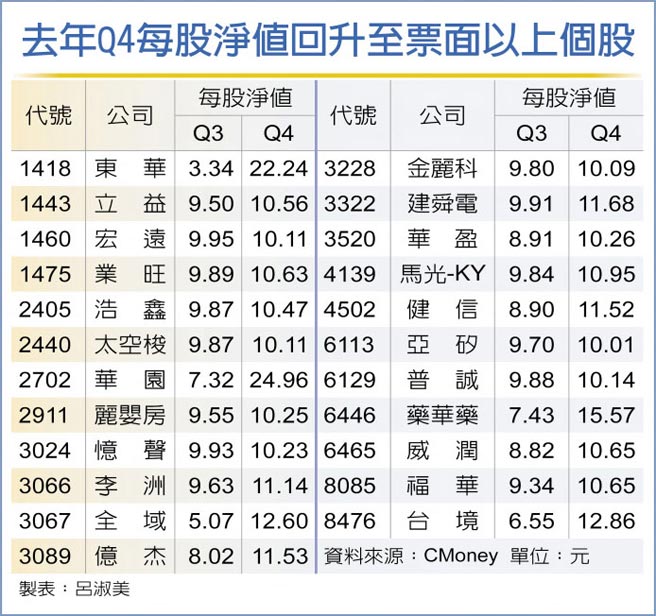The height and width of the screenshot is (616, 656).
Task: Select Q4 value 10.95
Action: 606,274
